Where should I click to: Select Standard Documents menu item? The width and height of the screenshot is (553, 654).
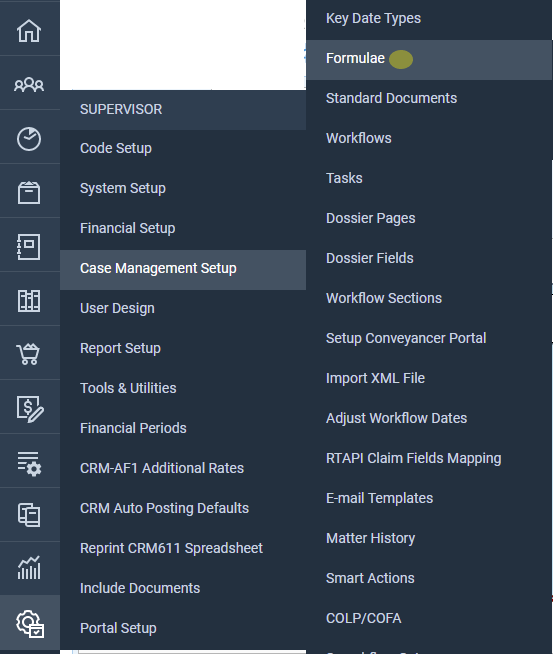(429, 98)
